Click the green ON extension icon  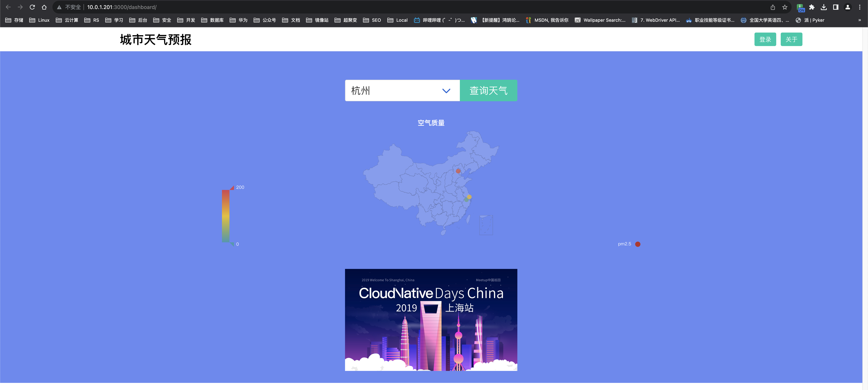[801, 7]
